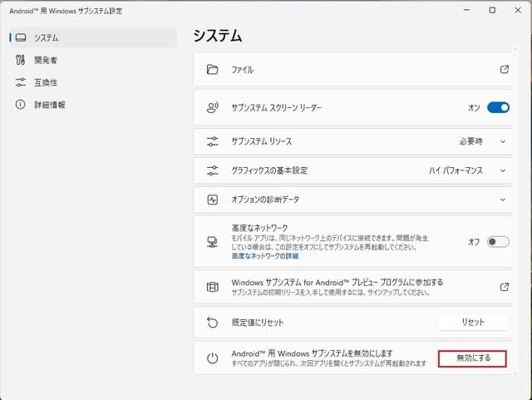
Task: Click the オフ label beside advanced network
Action: (x=474, y=242)
